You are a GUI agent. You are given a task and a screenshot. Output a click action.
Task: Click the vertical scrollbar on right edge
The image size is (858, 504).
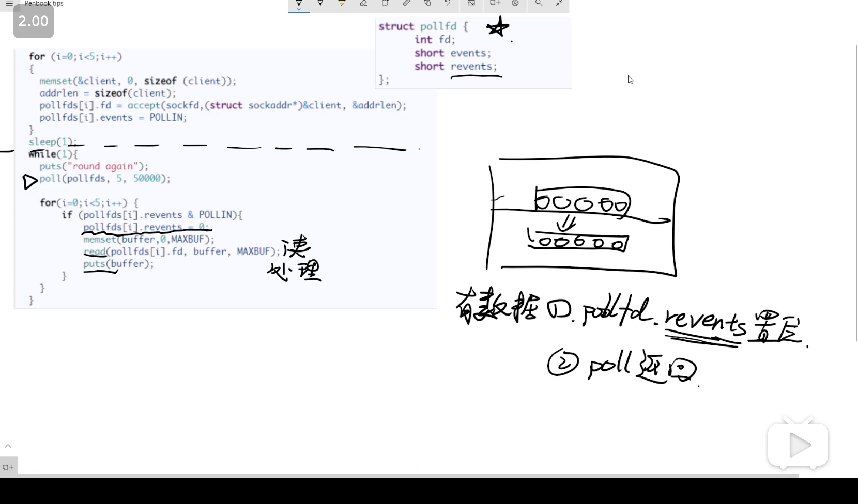click(856, 193)
